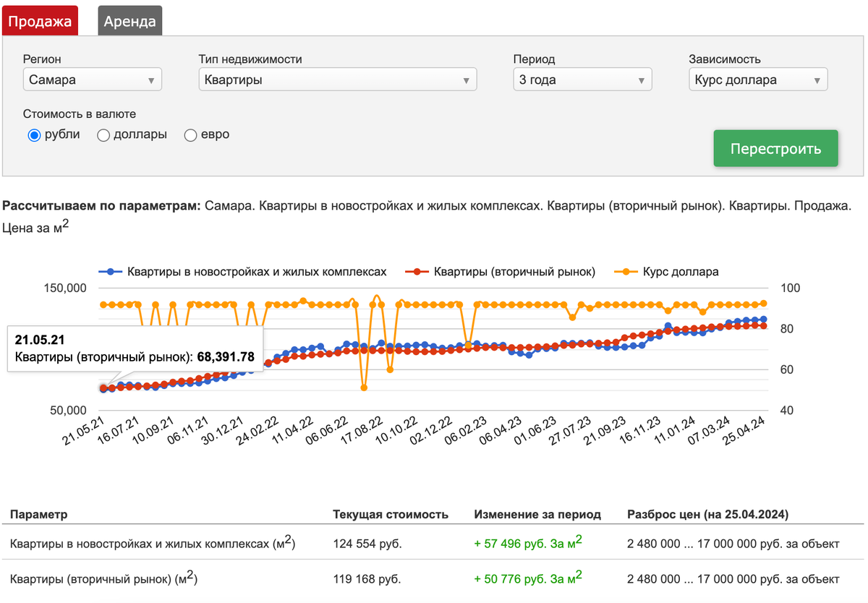
Task: Click the Параметр column header
Action: 39,515
